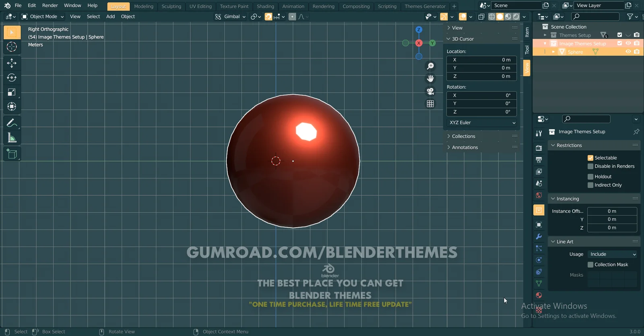
Task: Open the Line Art Usage Include dropdown
Action: click(613, 254)
